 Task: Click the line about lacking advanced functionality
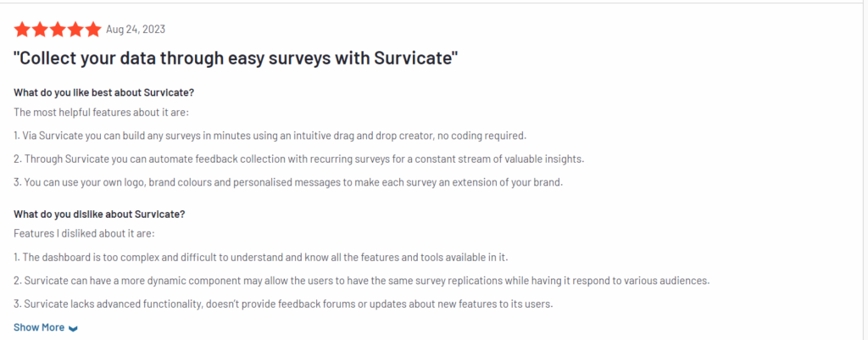pos(283,304)
